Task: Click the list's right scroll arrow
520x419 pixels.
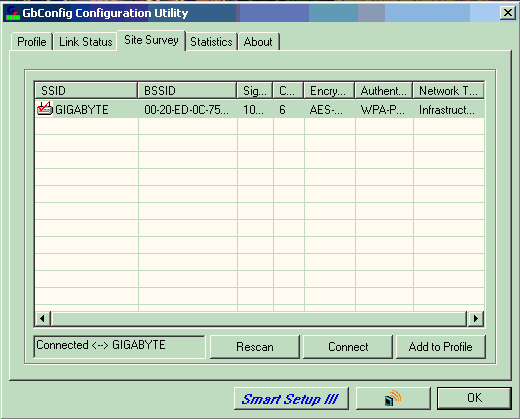Action: [476, 319]
